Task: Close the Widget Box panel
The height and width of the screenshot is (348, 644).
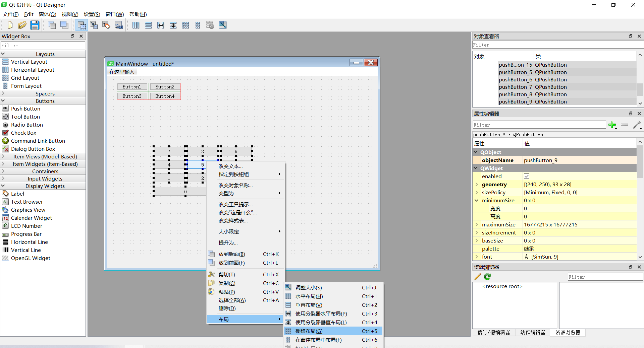Action: [81, 36]
